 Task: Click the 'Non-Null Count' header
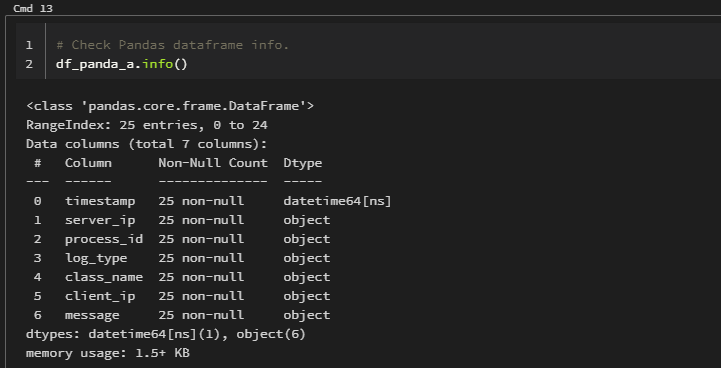[x=213, y=163]
